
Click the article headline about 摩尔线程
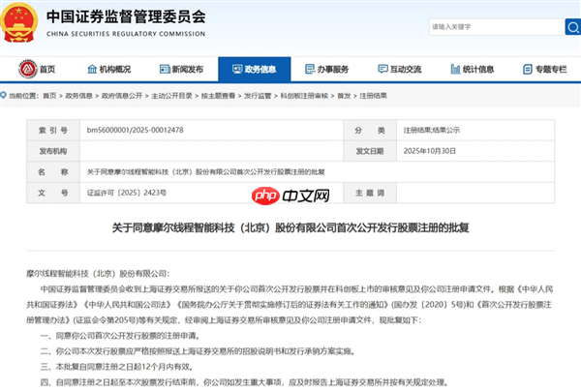pyautogui.click(x=290, y=227)
